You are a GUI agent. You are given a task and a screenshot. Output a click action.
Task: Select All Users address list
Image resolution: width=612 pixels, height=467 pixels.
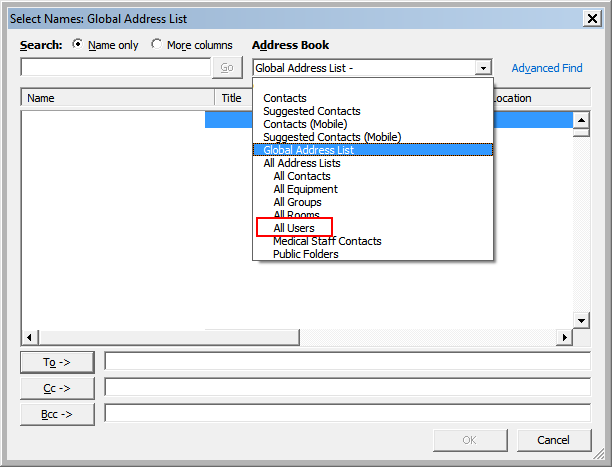(294, 228)
